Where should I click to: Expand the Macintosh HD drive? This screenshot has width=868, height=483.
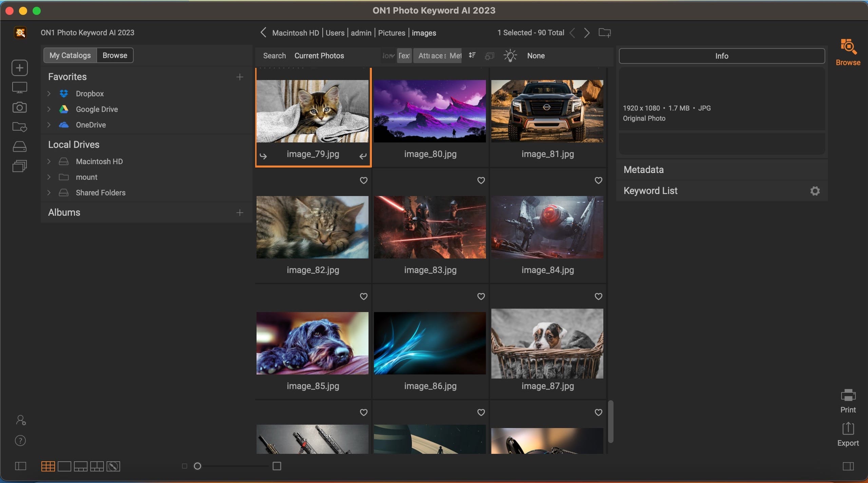[49, 161]
